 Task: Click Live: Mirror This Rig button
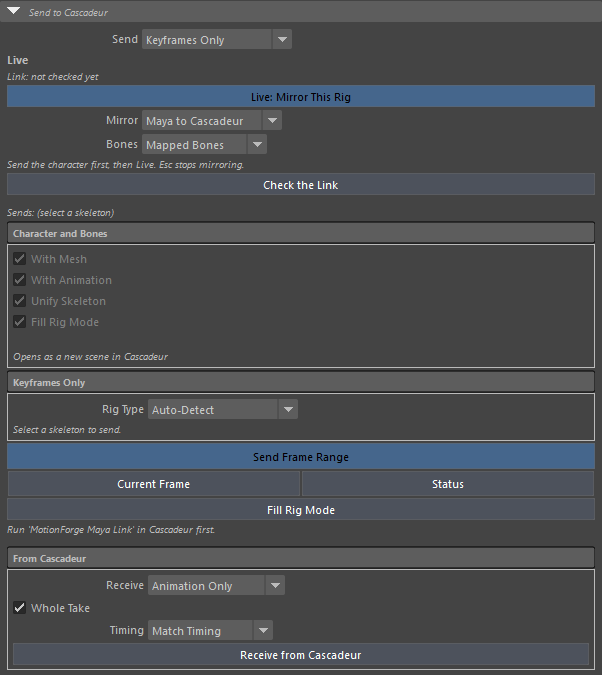point(301,96)
